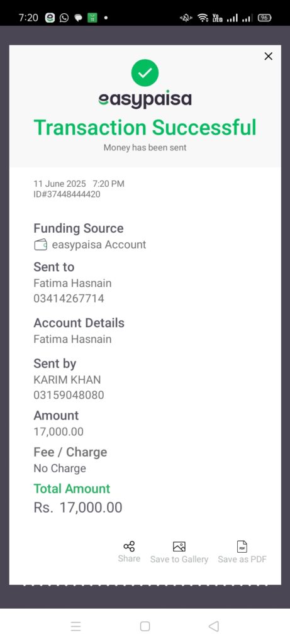Click the Share label text

[x=129, y=558]
